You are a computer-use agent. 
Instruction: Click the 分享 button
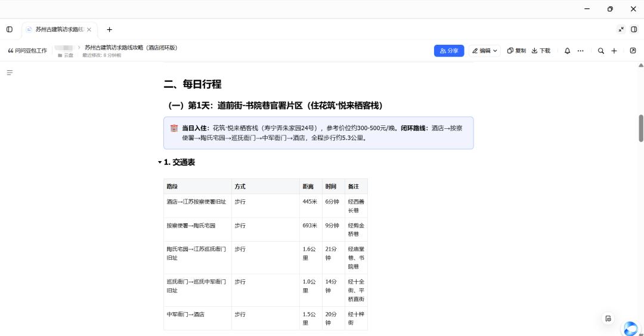click(449, 51)
